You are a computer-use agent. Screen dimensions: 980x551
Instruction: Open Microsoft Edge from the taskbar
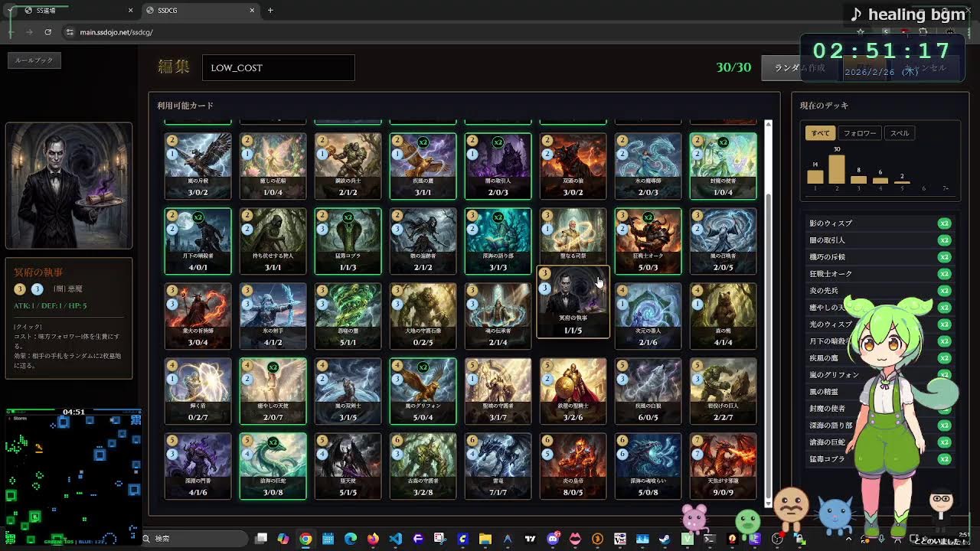pos(351,539)
